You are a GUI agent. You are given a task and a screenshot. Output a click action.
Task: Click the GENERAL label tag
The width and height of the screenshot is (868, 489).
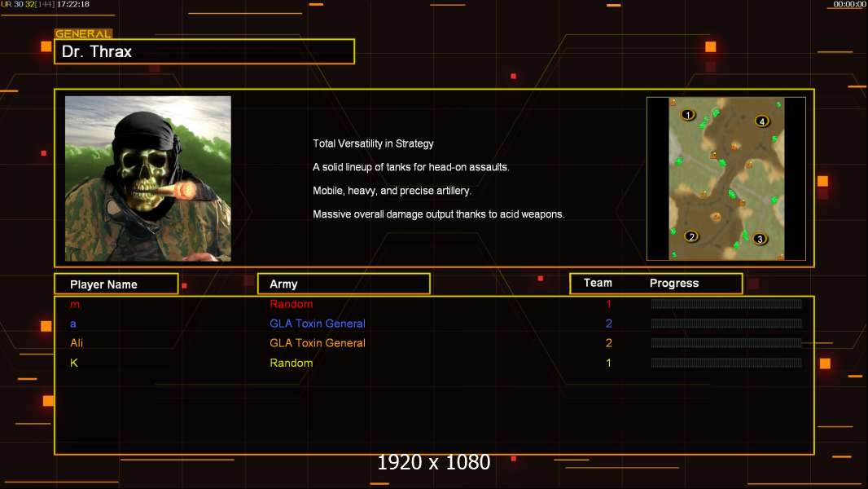pyautogui.click(x=83, y=33)
